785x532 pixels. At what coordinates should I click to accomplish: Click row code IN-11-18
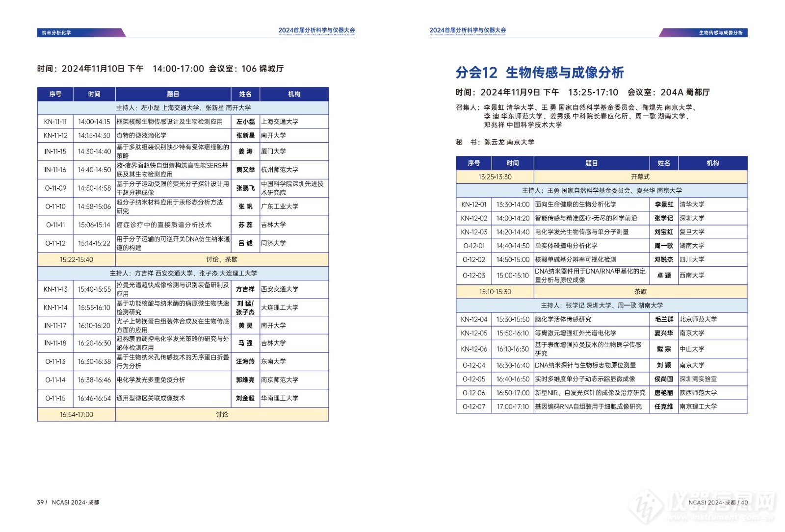click(55, 343)
